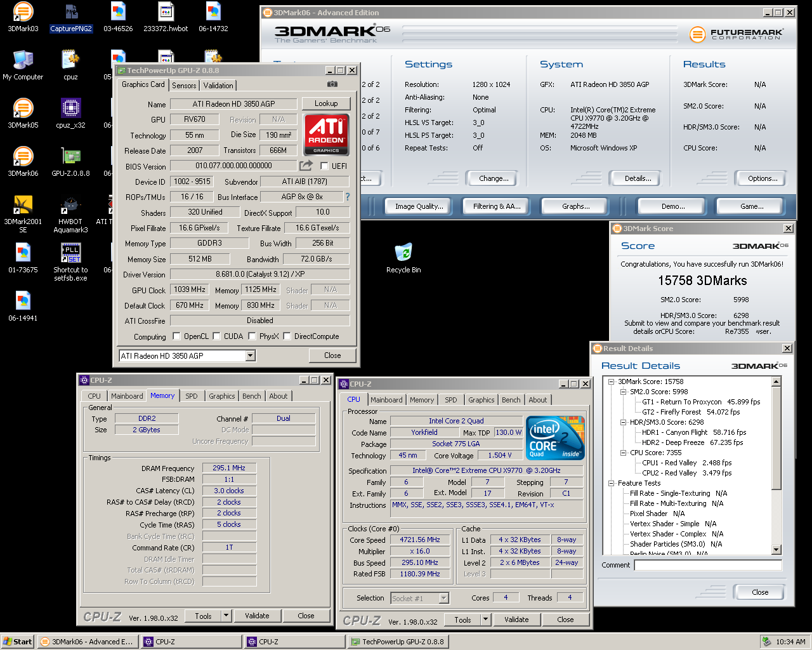Toggle the PhysX checkbox
Image resolution: width=812 pixels, height=650 pixels.
coord(252,336)
